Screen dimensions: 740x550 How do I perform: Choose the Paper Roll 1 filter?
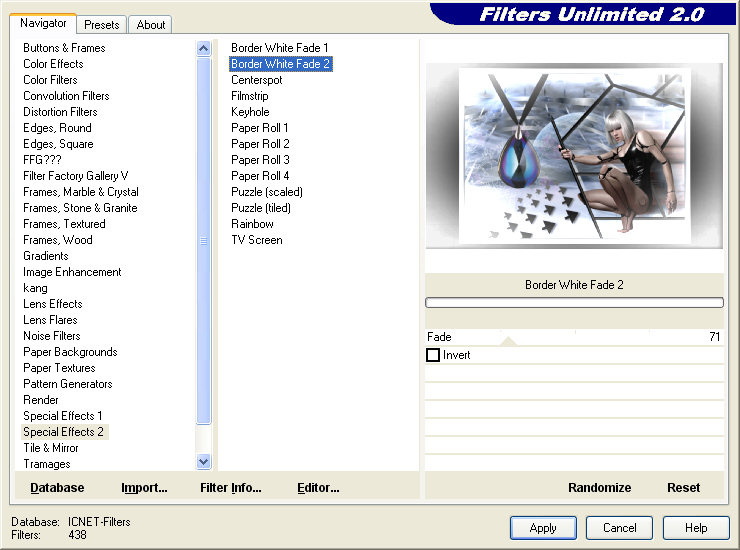click(x=260, y=128)
